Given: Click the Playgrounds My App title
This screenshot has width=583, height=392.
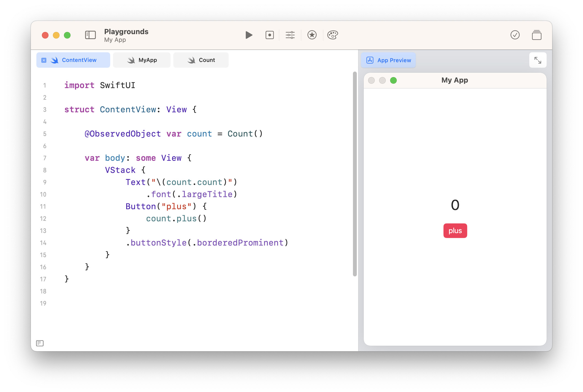Looking at the screenshot, I should point(126,35).
